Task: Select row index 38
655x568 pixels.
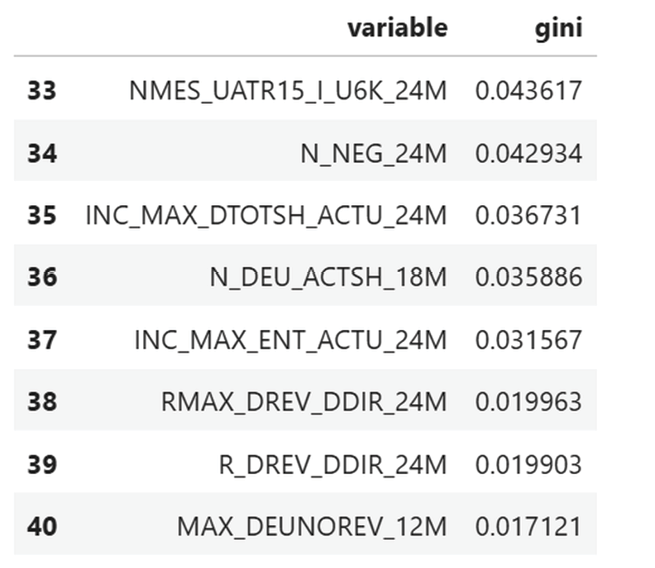Action: (x=42, y=401)
